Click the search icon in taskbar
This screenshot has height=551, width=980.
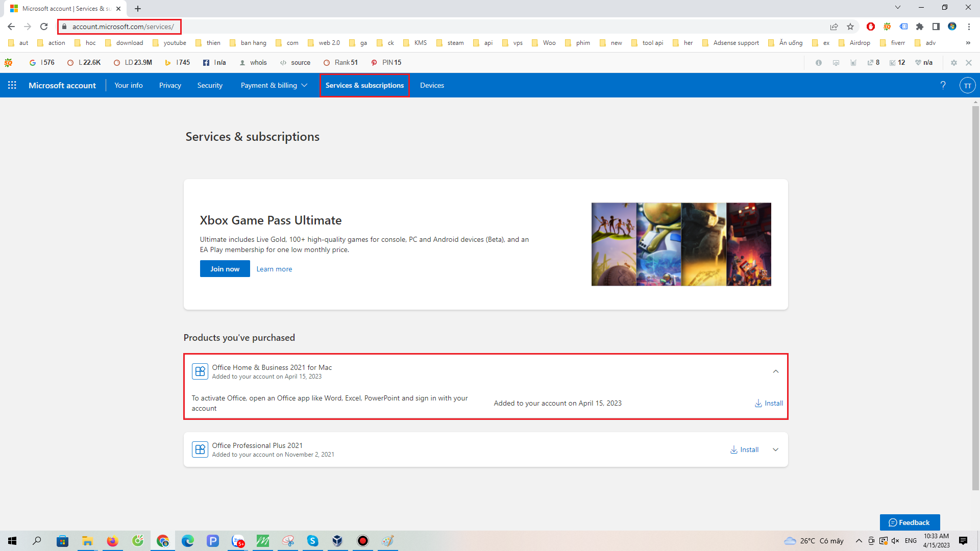(37, 540)
